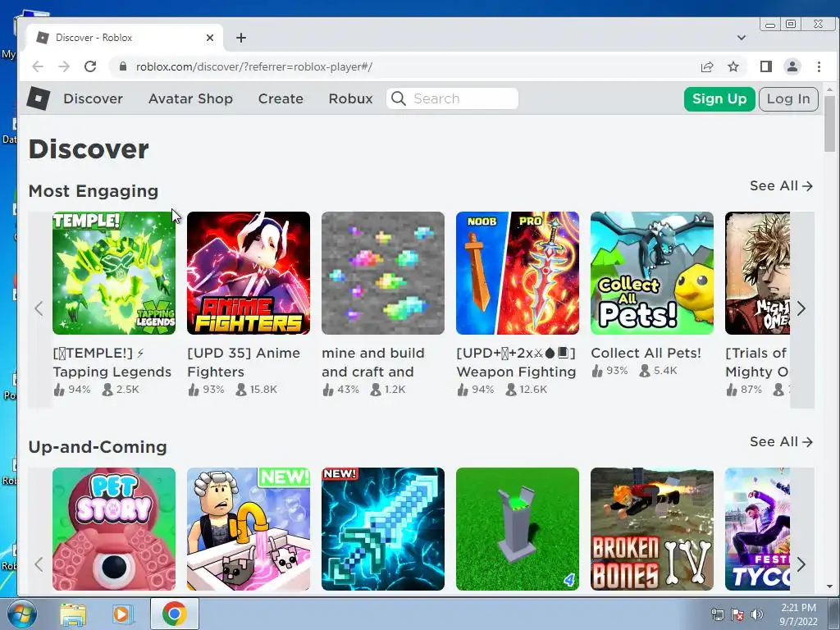Previous arrow in Most Engaging carousel
This screenshot has height=630, width=840.
(x=39, y=308)
